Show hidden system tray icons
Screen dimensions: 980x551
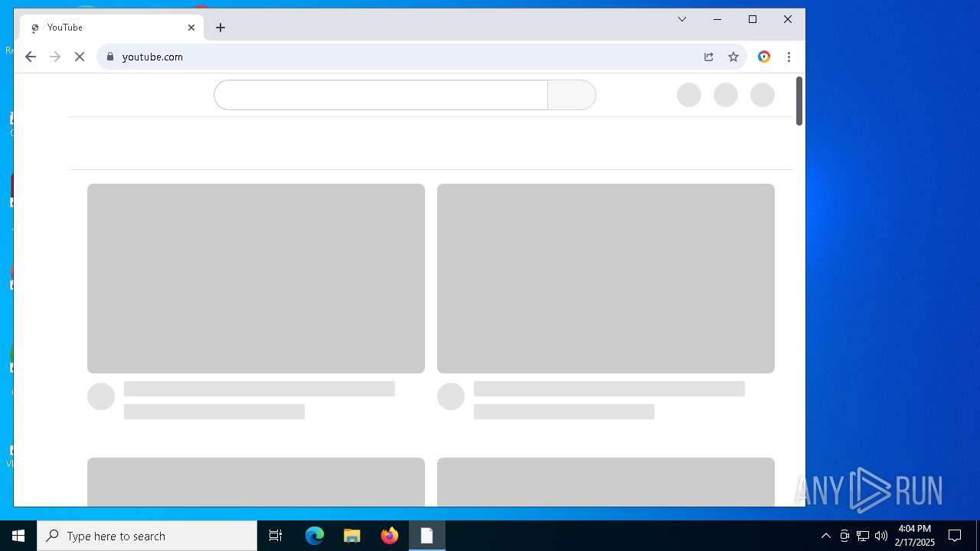[825, 536]
